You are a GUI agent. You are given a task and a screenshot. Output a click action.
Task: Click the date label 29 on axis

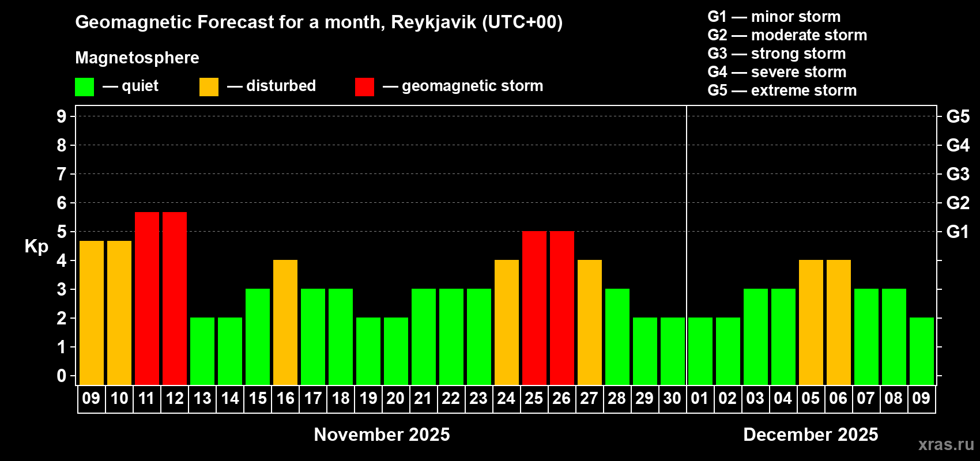pyautogui.click(x=645, y=399)
